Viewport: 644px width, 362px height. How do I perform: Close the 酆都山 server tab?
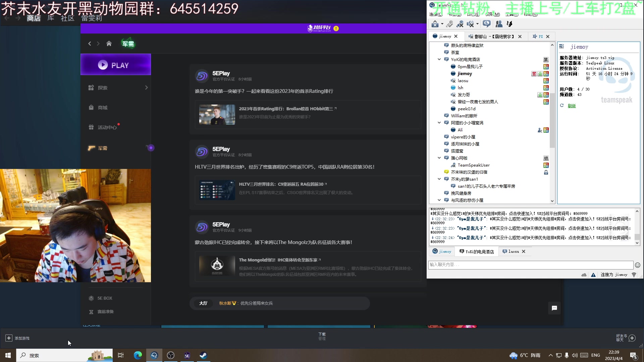(520, 37)
